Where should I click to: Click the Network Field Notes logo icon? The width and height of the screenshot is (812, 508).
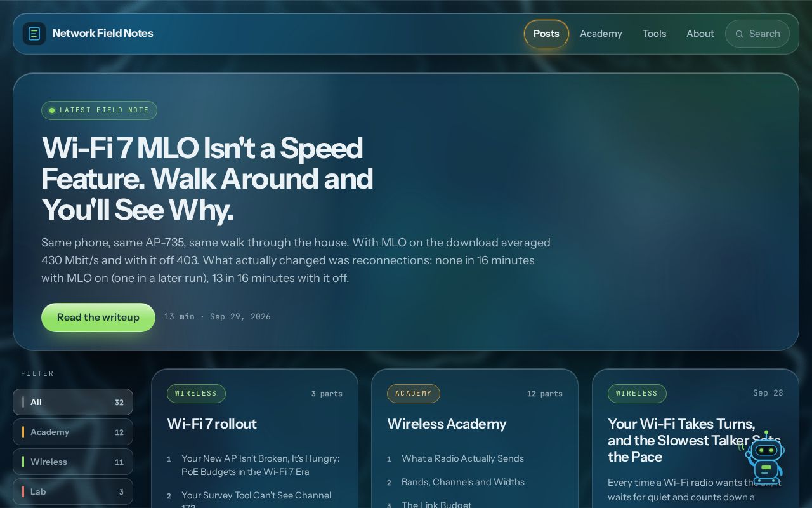(34, 34)
